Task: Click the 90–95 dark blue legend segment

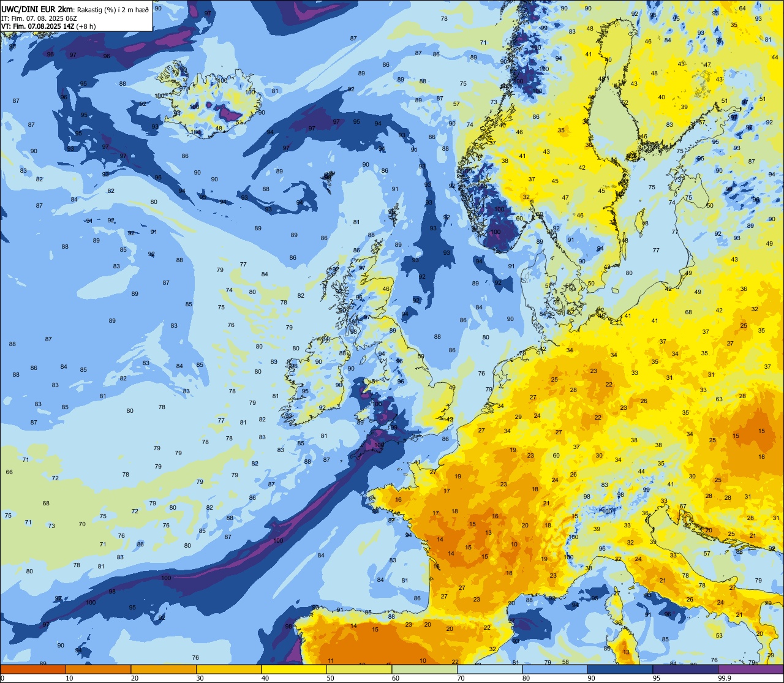Action: click(620, 669)
